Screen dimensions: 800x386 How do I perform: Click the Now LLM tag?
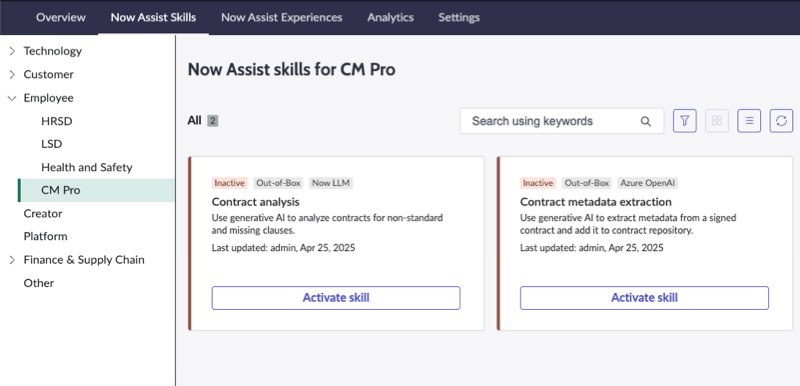[x=331, y=183]
